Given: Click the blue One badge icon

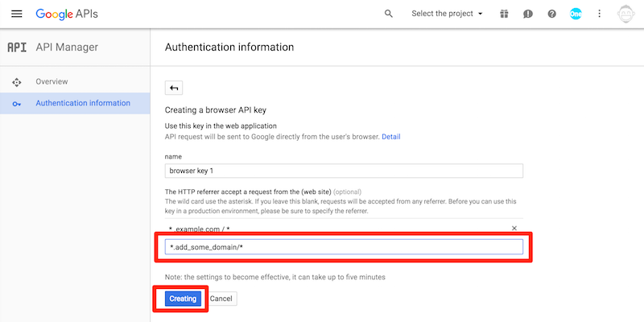Looking at the screenshot, I should (x=576, y=14).
